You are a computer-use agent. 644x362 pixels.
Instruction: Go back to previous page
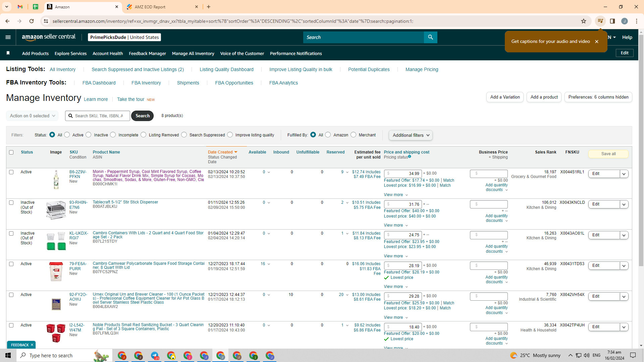pos(7,21)
